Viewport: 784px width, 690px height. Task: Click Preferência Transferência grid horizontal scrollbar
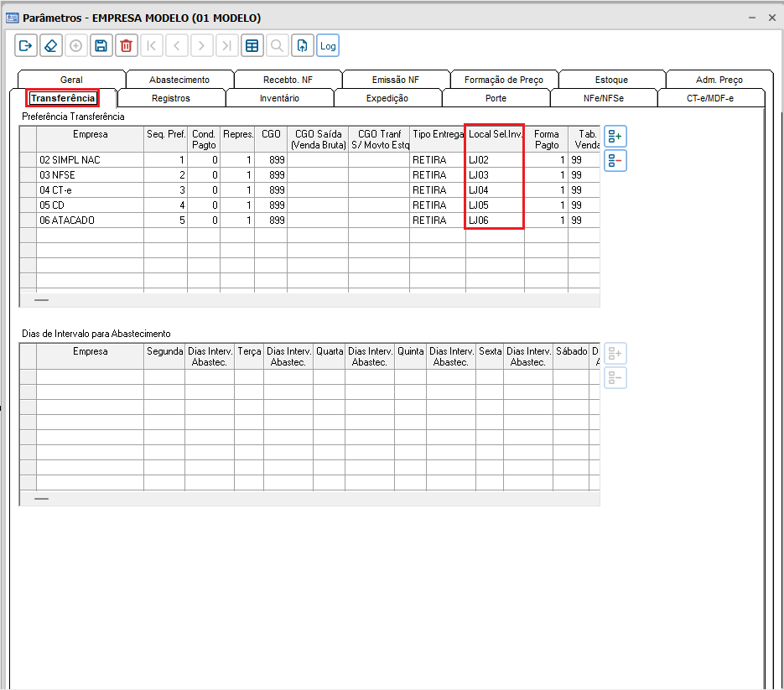tap(309, 300)
